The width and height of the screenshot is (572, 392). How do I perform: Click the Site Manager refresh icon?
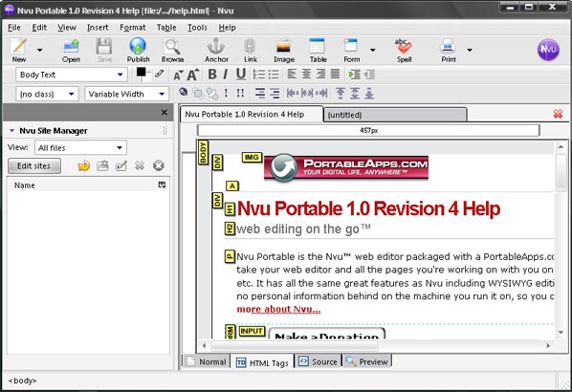(83, 166)
